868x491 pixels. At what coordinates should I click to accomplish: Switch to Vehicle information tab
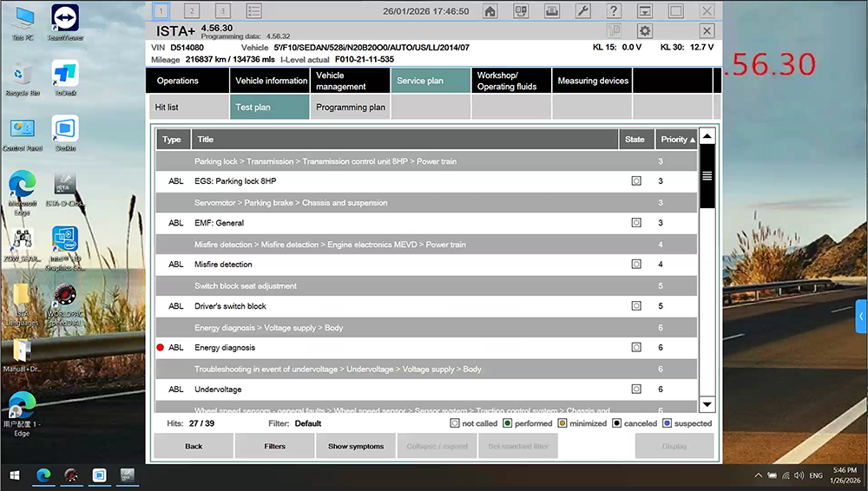(x=272, y=81)
